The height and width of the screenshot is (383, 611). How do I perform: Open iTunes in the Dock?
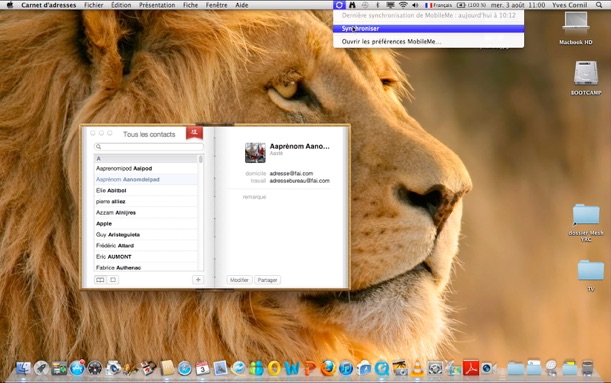click(346, 368)
